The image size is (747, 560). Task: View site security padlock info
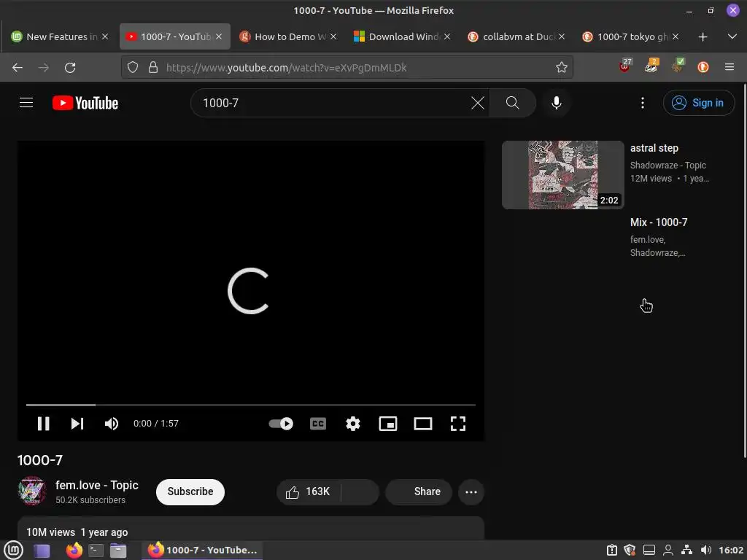click(x=153, y=68)
